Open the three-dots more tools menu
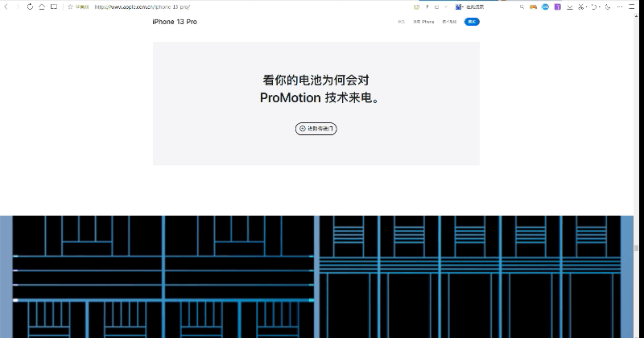Viewport: 644px width, 338px height. [x=620, y=6]
